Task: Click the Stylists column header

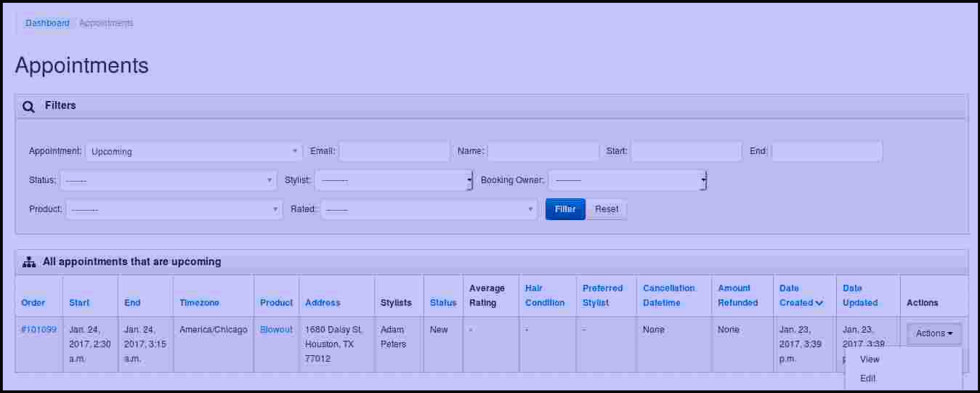Action: (396, 303)
